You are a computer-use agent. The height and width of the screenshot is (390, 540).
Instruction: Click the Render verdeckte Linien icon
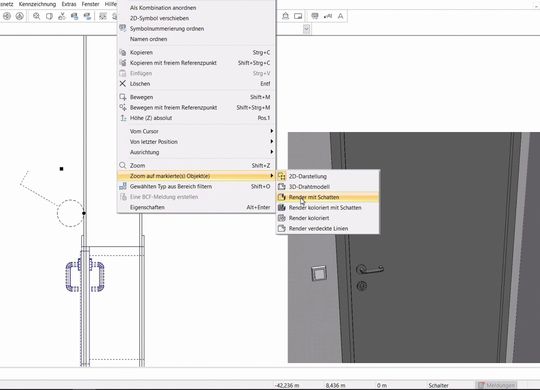pyautogui.click(x=282, y=228)
